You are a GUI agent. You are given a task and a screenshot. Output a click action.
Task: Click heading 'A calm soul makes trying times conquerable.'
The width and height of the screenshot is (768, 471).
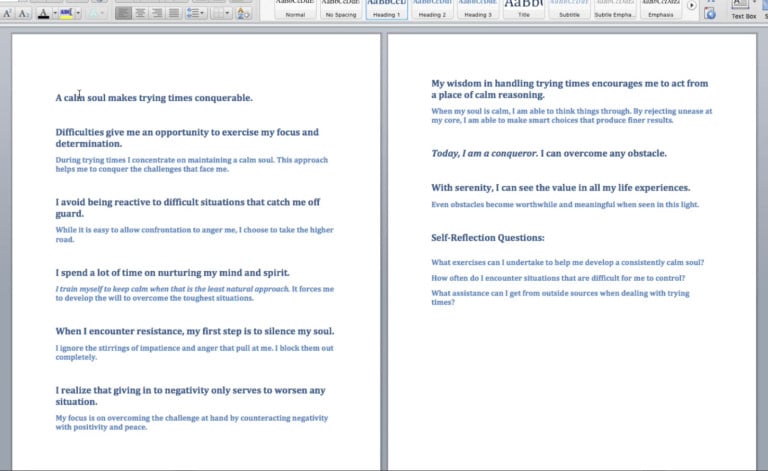click(x=154, y=98)
